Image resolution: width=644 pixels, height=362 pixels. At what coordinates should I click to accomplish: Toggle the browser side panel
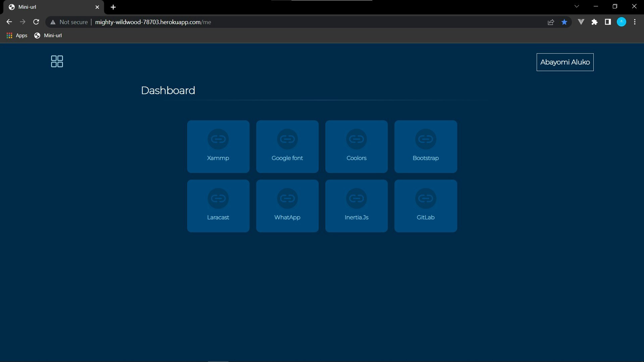tap(608, 22)
